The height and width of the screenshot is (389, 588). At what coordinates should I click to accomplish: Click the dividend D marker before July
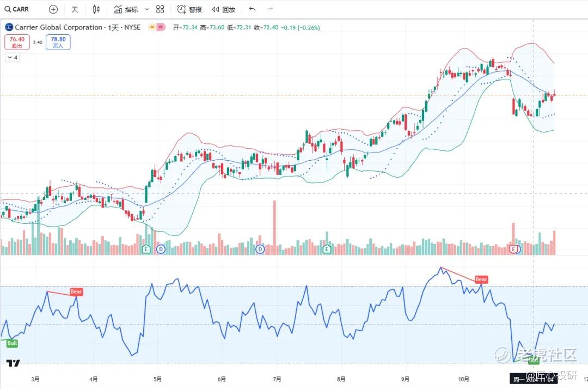click(x=260, y=249)
